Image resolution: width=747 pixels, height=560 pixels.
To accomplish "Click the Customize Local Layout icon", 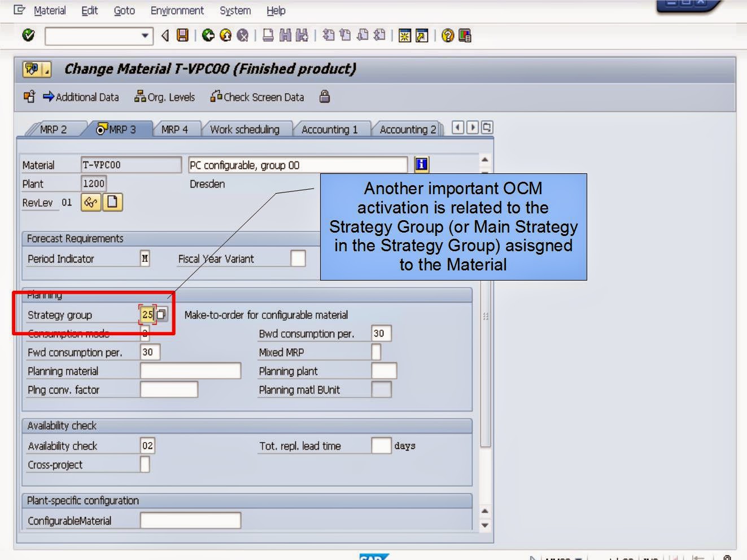I will click(465, 35).
